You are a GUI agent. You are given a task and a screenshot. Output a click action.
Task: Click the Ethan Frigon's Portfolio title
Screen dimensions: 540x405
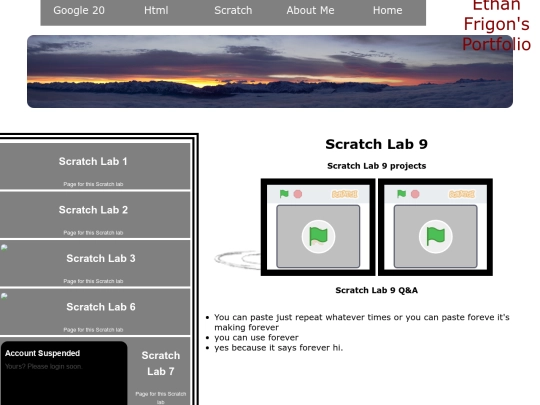coord(496,25)
